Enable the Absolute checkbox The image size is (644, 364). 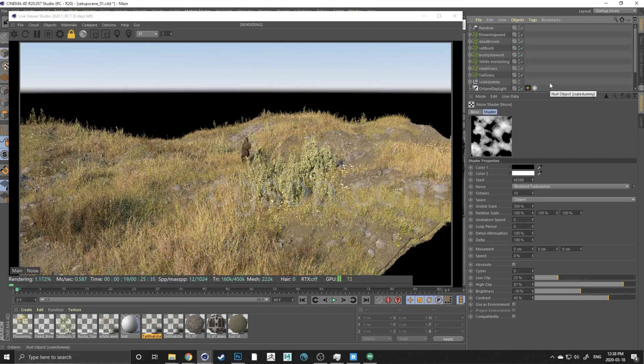[514, 264]
